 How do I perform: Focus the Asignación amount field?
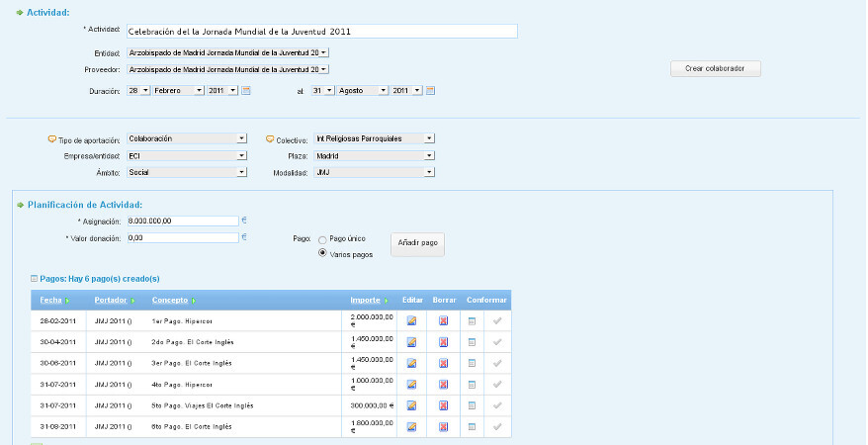click(x=183, y=221)
